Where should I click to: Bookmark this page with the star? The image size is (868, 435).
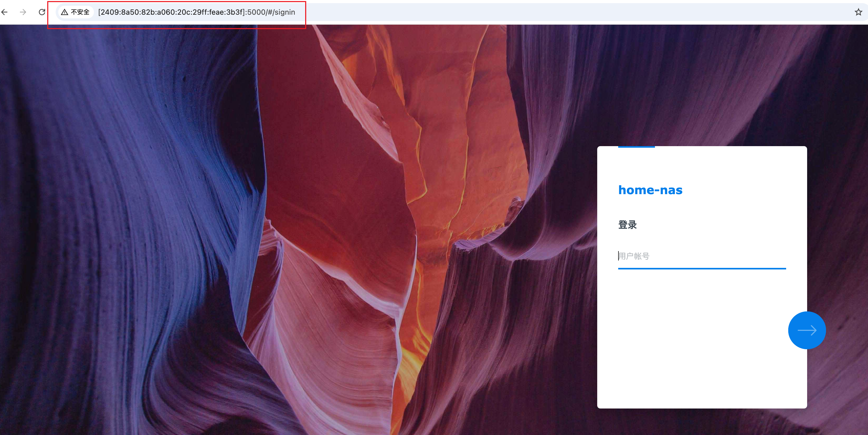pyautogui.click(x=858, y=12)
